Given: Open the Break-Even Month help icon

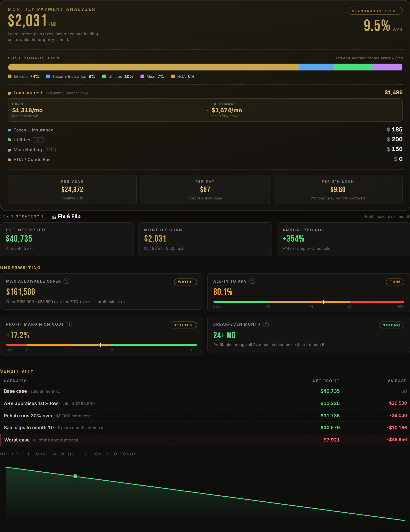Looking at the screenshot, I should click(266, 324).
